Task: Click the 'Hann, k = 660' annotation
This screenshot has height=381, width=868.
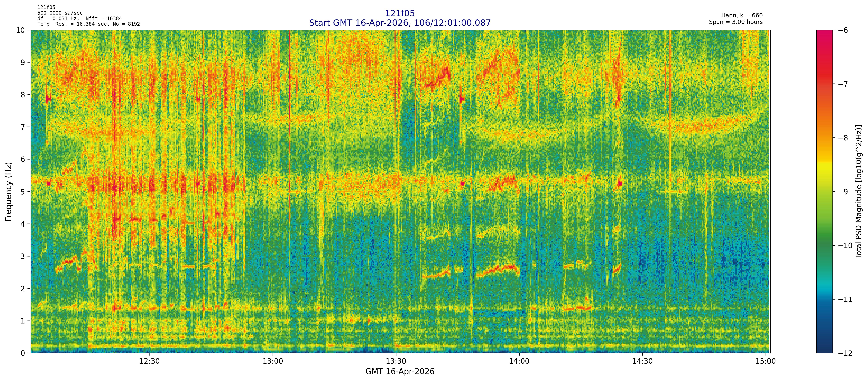Action: 742,16
